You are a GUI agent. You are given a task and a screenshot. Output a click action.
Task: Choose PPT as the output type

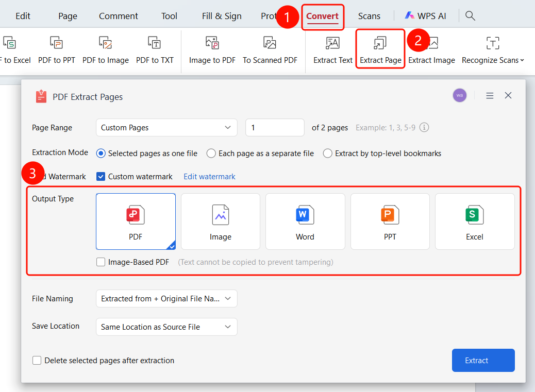pos(390,221)
